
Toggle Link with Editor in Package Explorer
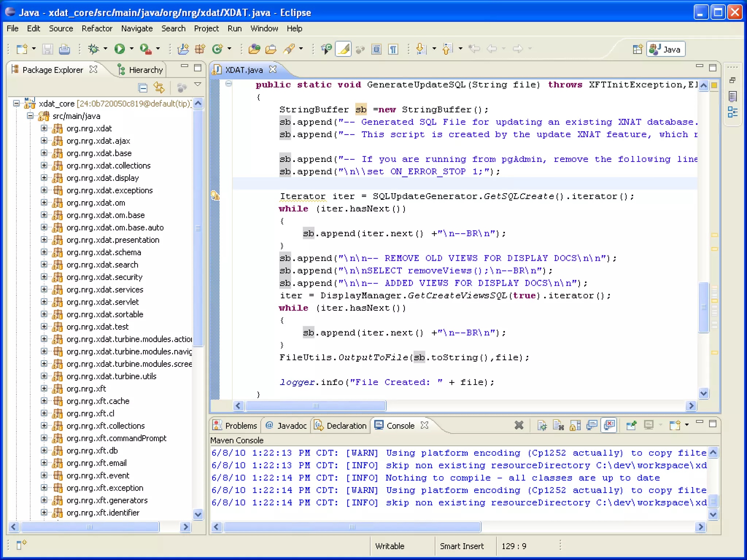pyautogui.click(x=159, y=87)
